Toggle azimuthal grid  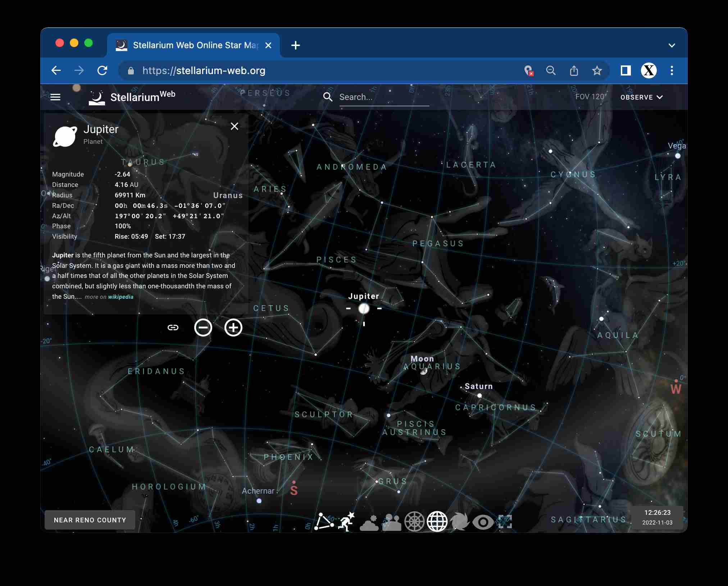414,522
